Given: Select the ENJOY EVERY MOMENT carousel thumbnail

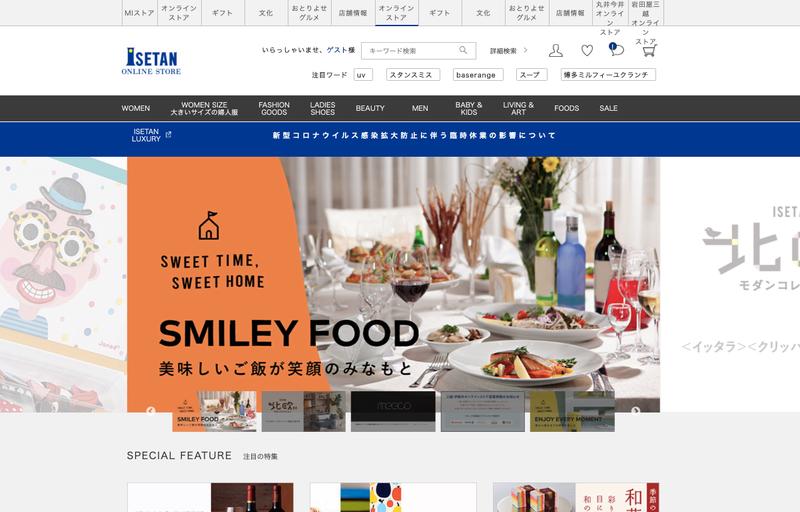Looking at the screenshot, I should coord(572,412).
